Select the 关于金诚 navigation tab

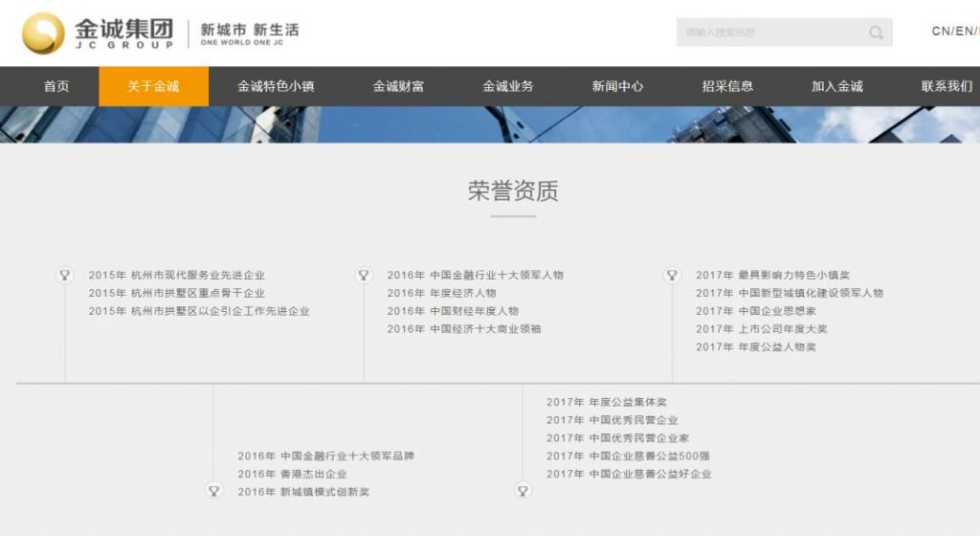click(153, 86)
